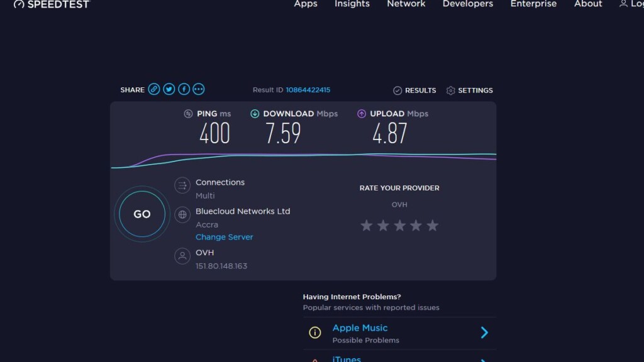Start a new test with GO
Viewport: 644px width, 362px height.
point(142,214)
